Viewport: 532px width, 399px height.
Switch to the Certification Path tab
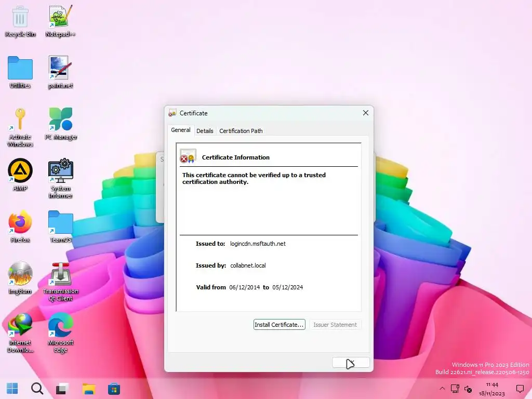coord(241,131)
